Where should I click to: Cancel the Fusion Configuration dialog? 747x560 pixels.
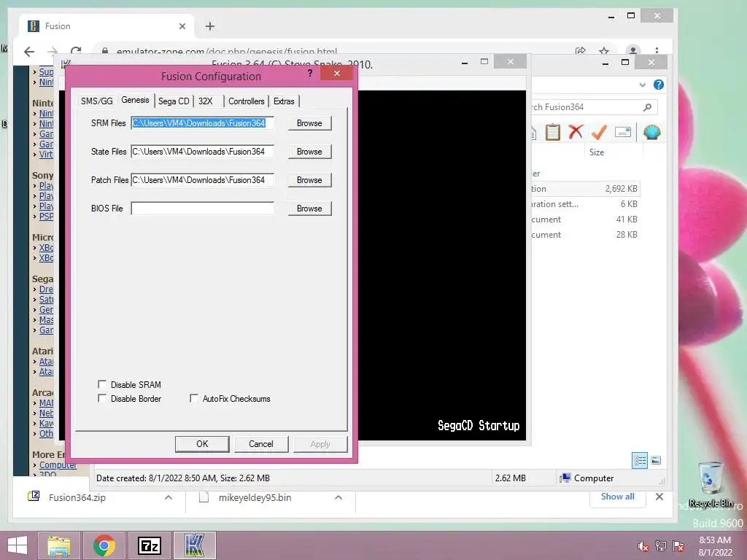coord(261,444)
